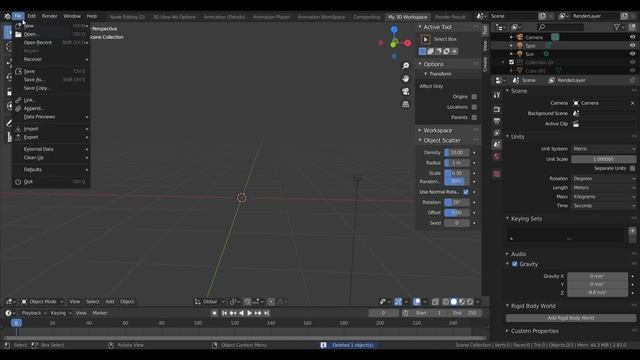
Task: Open the Length units dropdown
Action: coord(604,188)
